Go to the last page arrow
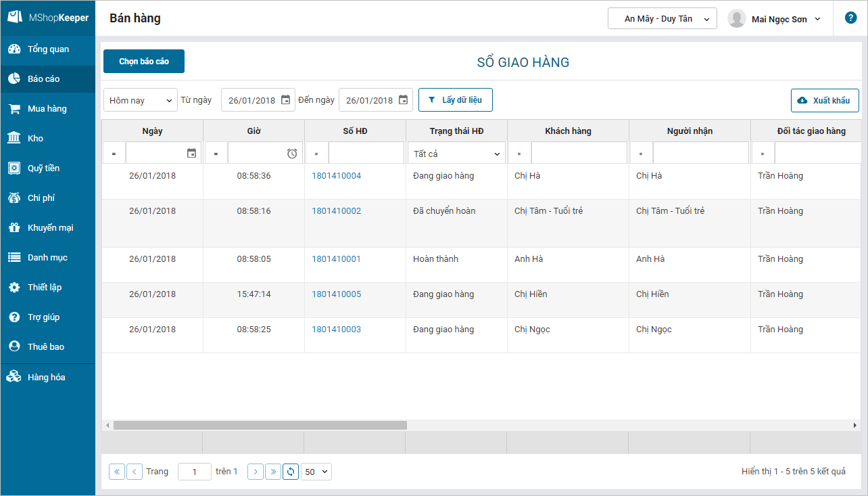 (x=273, y=472)
